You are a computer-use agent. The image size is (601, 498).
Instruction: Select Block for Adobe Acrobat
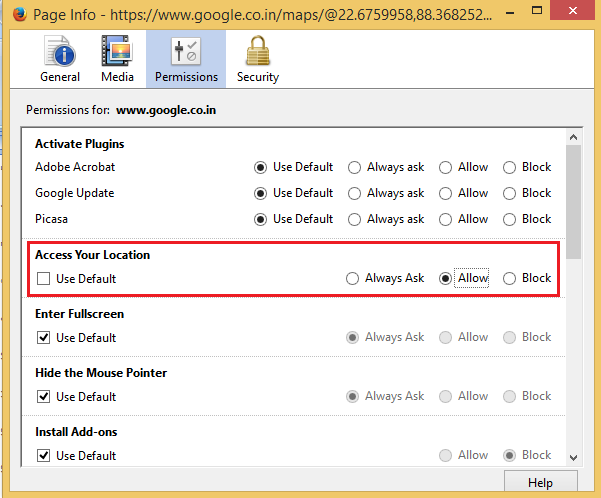(x=509, y=168)
